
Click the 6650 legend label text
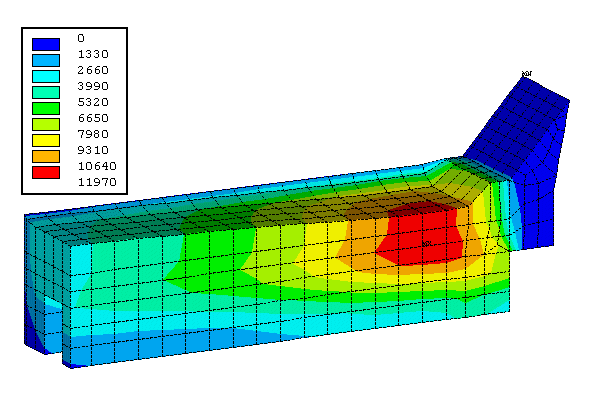pos(93,118)
